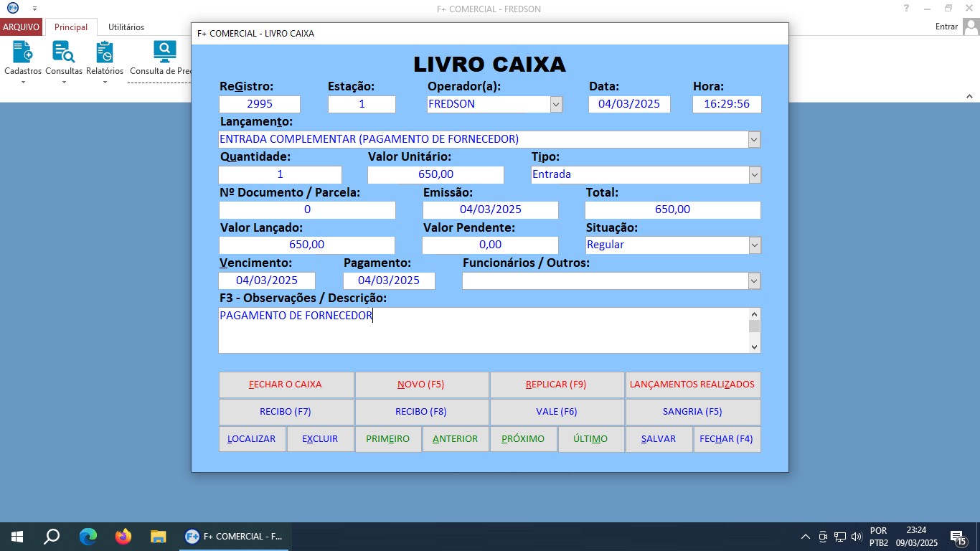Click the EXCLUIR button

320,439
